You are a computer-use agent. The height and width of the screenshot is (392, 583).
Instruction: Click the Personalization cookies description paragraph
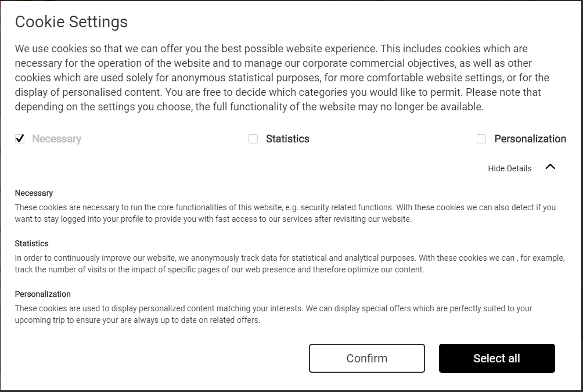[x=273, y=314]
